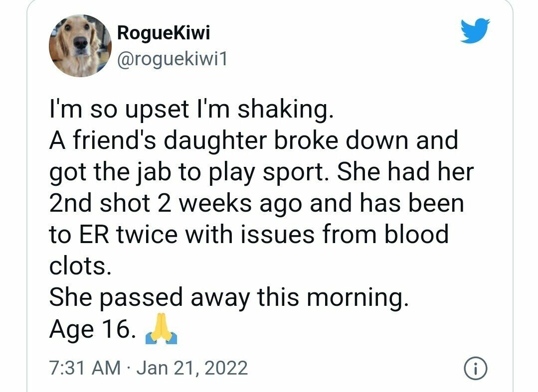
Task: Click the "to ER twice with issues" line
Action: coord(182,235)
